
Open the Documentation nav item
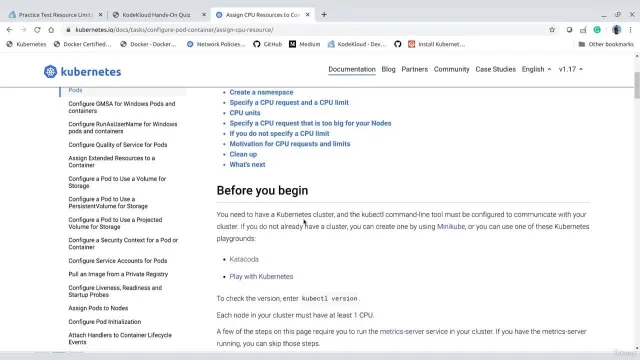click(x=352, y=69)
